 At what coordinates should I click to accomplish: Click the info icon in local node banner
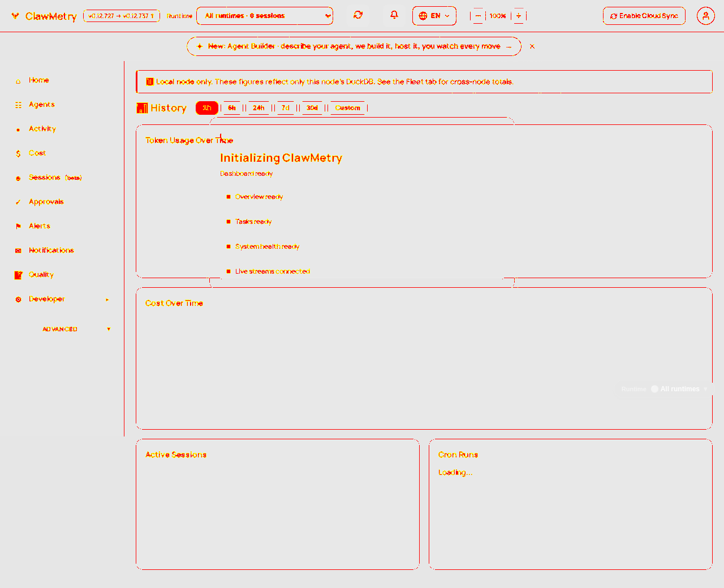point(150,81)
